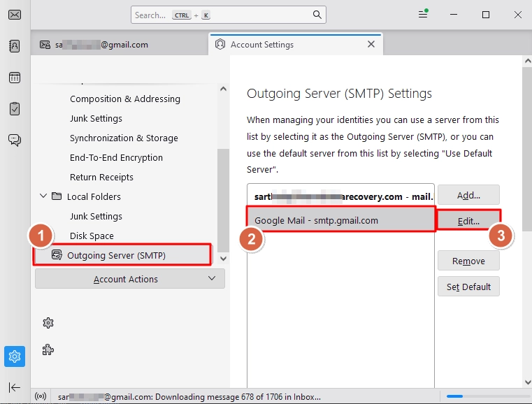Click the Edit... server button
The height and width of the screenshot is (404, 532).
[468, 220]
